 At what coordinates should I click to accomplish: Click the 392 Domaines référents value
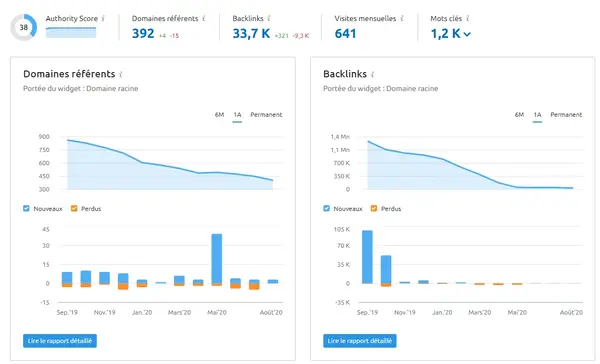tap(143, 34)
